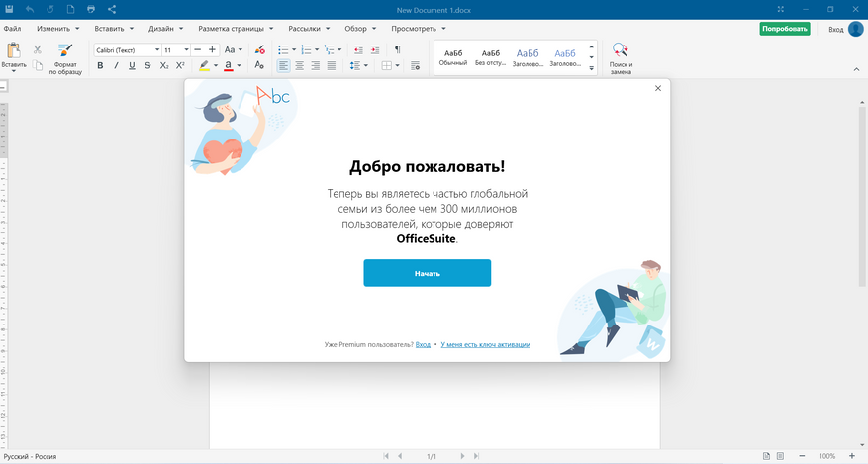Click the Undo arrow icon

pos(30,10)
